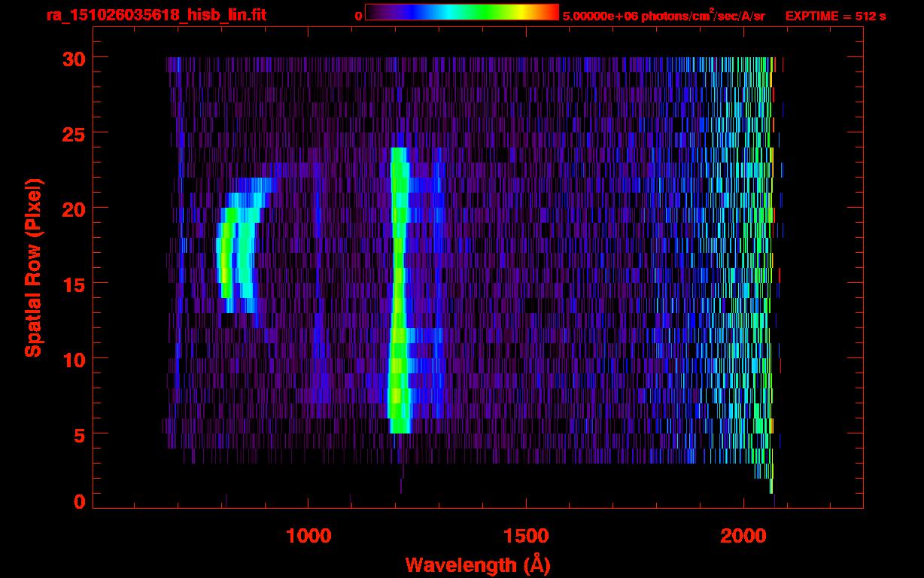Click the EXPTIME = 512 s label
924x578 pixels.
(835, 16)
